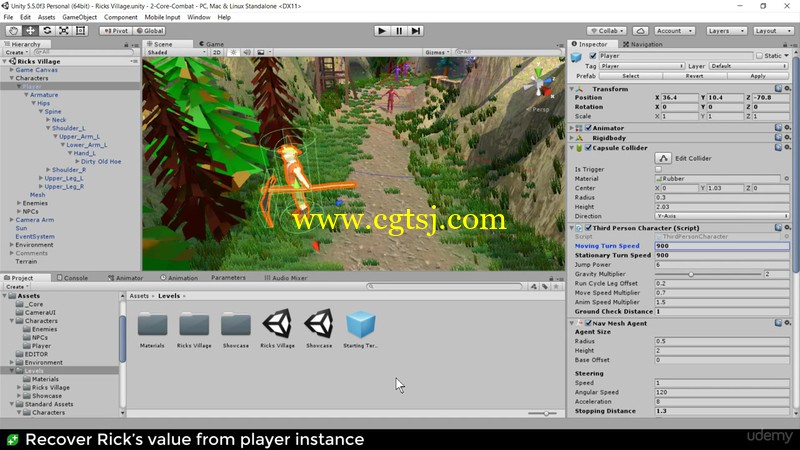800x450 pixels.
Task: Select the Starting Ter.. prefab cube
Action: (361, 323)
